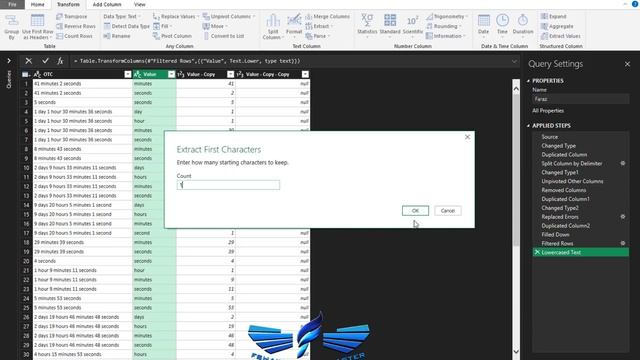Collapse the PROPERTIES section
This screenshot has width=640, height=360.
coord(529,81)
